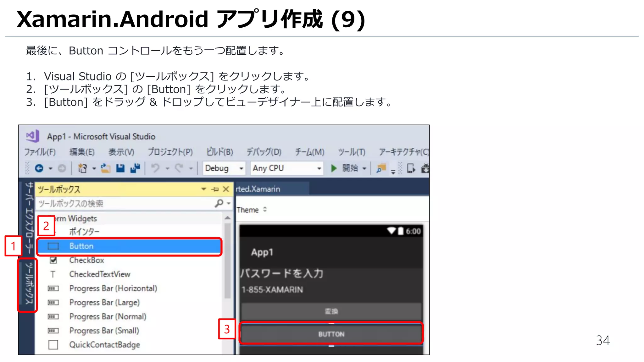Screen dimensions: 644x362
Task: Click the Android device icon at toolbar end
Action: pyautogui.click(x=425, y=168)
